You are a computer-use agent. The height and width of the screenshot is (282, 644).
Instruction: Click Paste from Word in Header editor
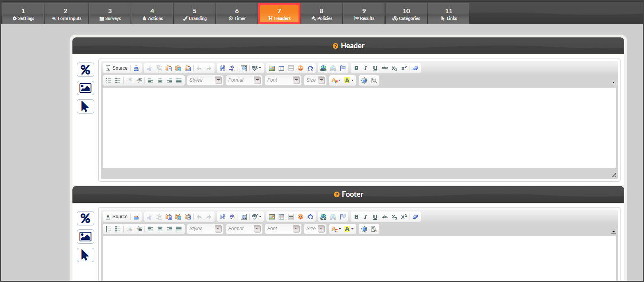[x=187, y=68]
